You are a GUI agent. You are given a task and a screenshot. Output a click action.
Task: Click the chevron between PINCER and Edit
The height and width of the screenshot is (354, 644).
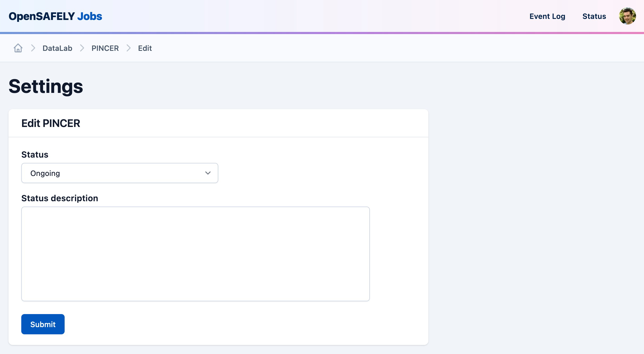pyautogui.click(x=129, y=48)
